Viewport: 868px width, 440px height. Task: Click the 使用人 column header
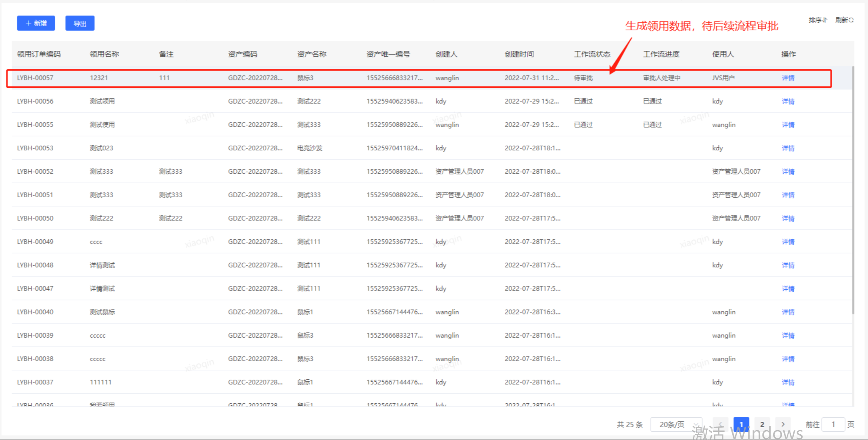coord(723,54)
